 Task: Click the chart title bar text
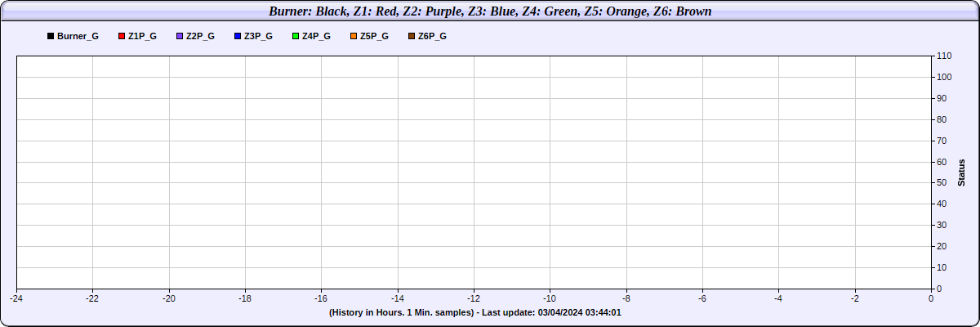click(x=490, y=11)
